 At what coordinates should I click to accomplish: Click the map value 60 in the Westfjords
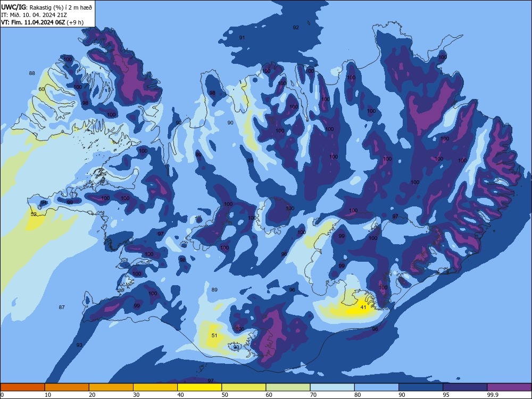tap(41, 89)
